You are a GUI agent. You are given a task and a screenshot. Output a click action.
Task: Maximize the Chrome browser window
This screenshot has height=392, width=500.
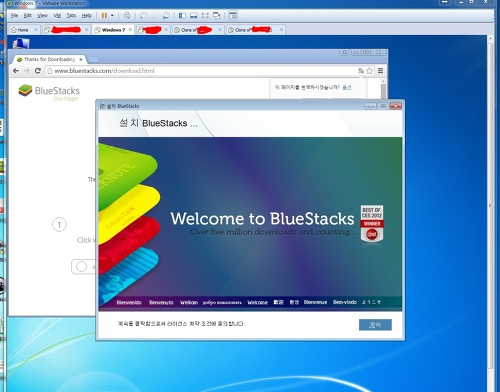point(366,52)
